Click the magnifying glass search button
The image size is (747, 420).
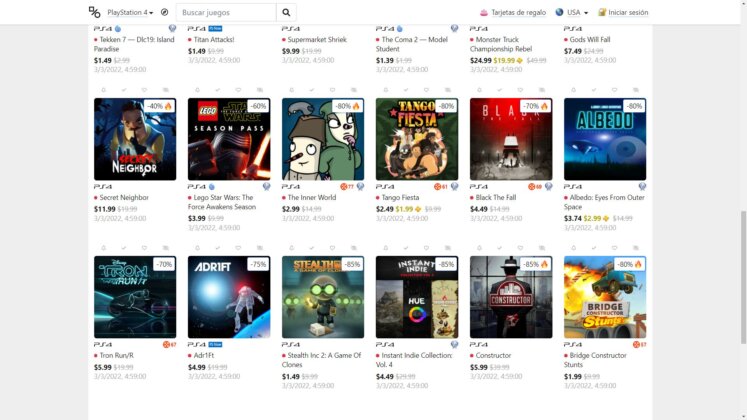pyautogui.click(x=286, y=12)
